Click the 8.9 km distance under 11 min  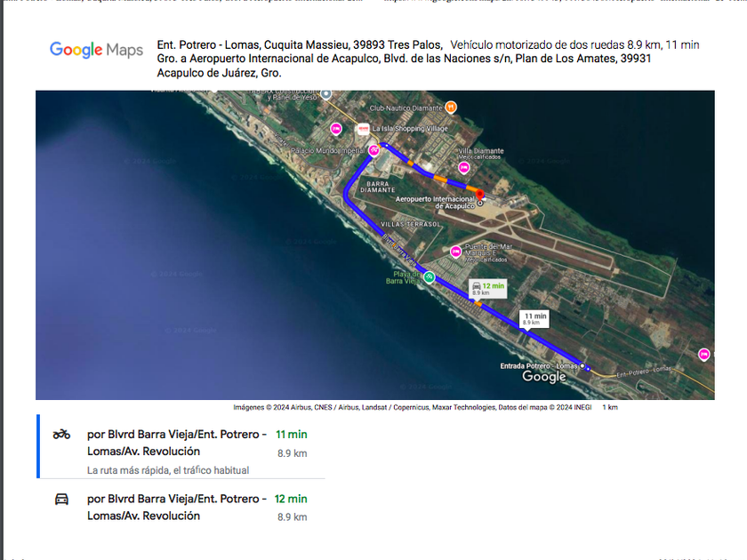pyautogui.click(x=293, y=453)
